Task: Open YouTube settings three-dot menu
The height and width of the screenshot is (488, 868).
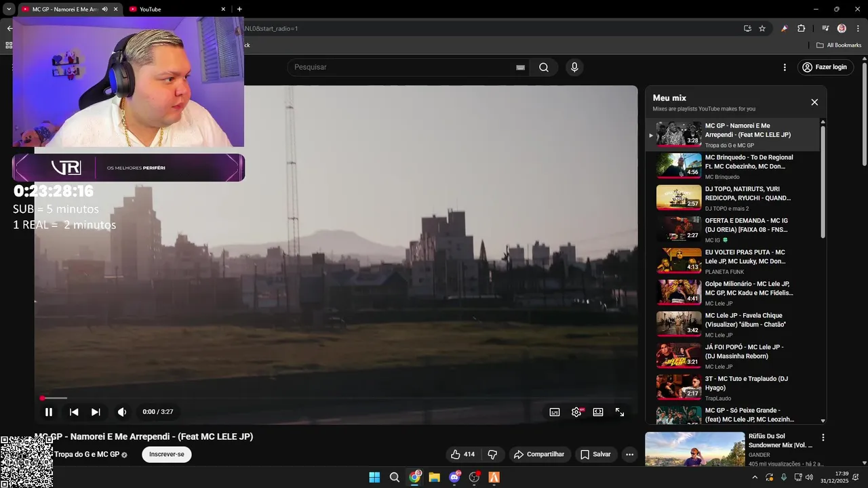Action: tap(785, 67)
